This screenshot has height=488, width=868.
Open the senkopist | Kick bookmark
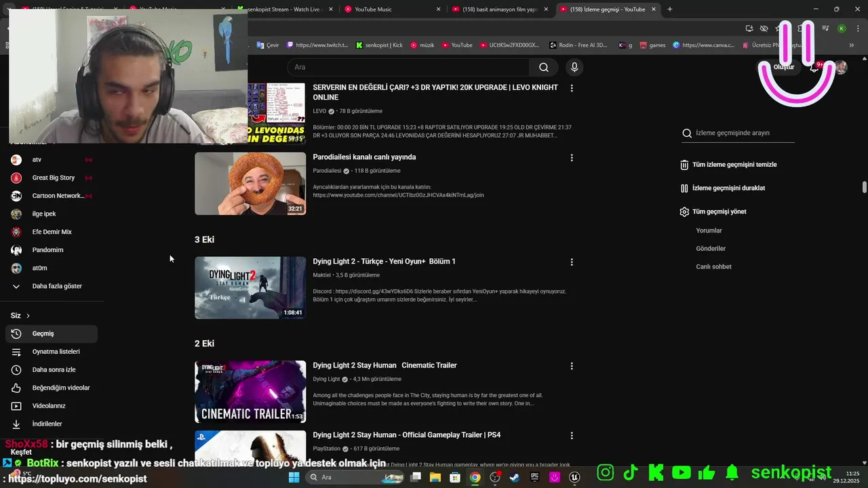[x=379, y=45]
